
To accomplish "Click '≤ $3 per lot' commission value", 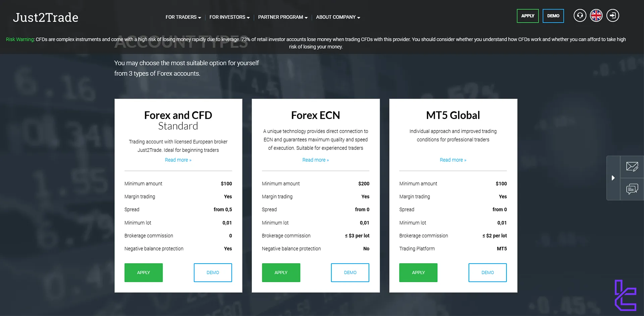I will pyautogui.click(x=357, y=236).
